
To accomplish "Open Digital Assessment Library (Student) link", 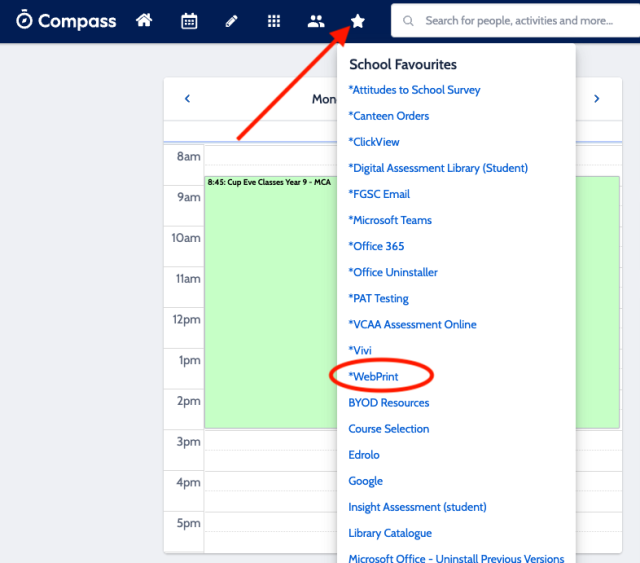I will (438, 168).
